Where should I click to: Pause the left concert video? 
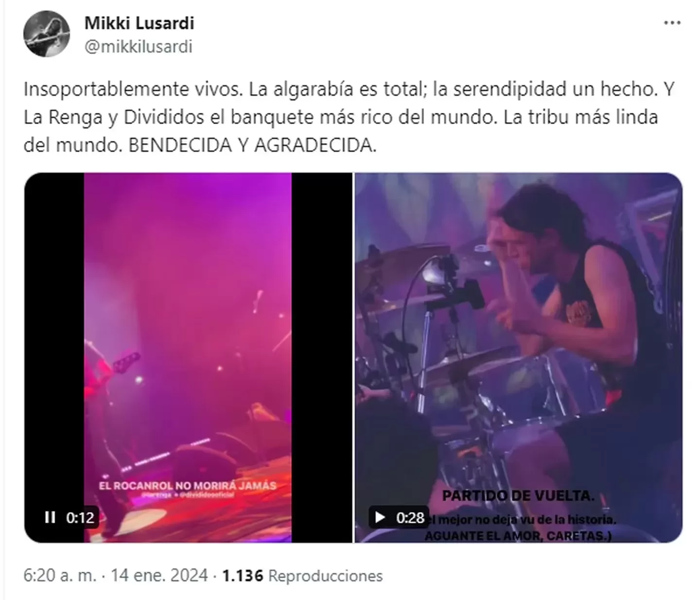pyautogui.click(x=50, y=517)
